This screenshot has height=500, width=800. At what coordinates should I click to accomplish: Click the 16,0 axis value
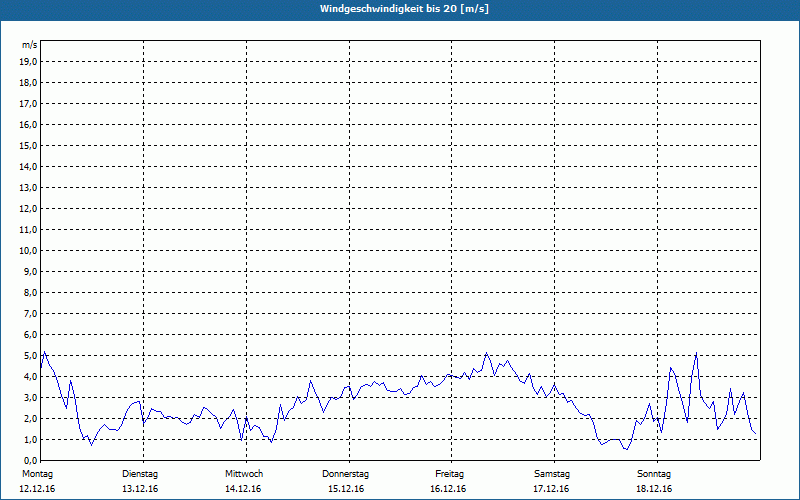tap(28, 124)
